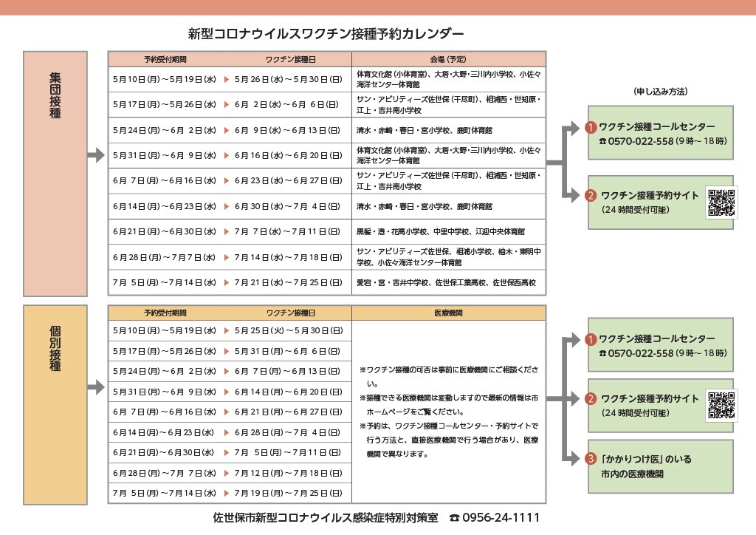Click the note ※接種できる医療機関は変動します
Viewport: 756px width, 535px height.
pos(449,405)
